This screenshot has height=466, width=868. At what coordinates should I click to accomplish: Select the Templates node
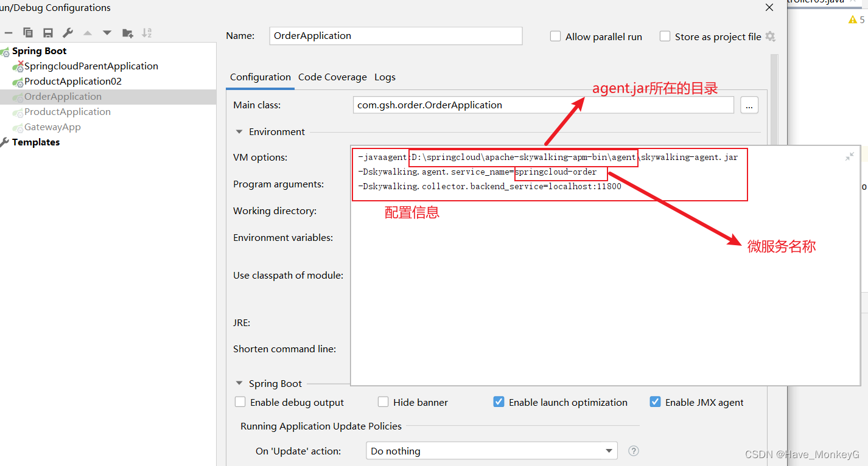pyautogui.click(x=36, y=142)
